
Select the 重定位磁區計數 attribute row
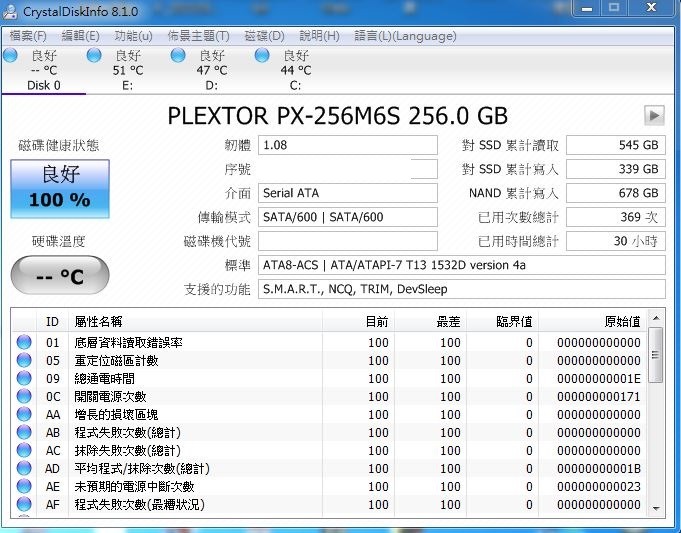click(x=330, y=361)
